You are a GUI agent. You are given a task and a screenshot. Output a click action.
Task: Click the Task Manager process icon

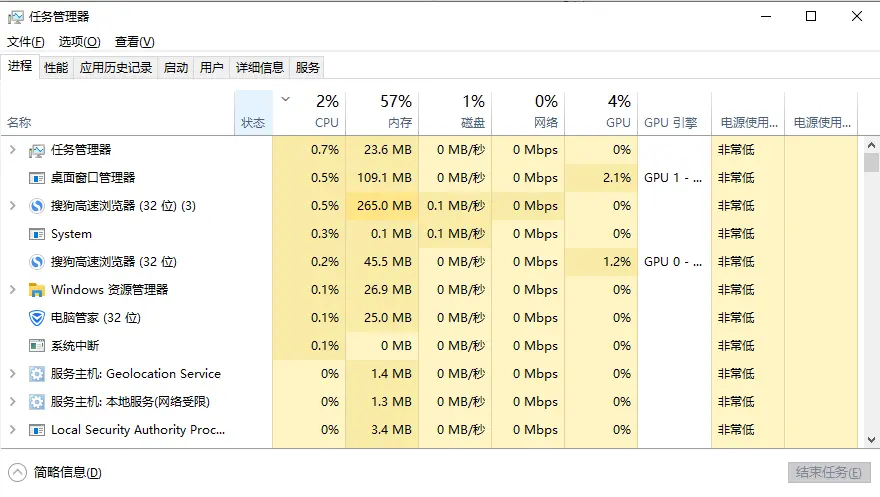pyautogui.click(x=37, y=150)
